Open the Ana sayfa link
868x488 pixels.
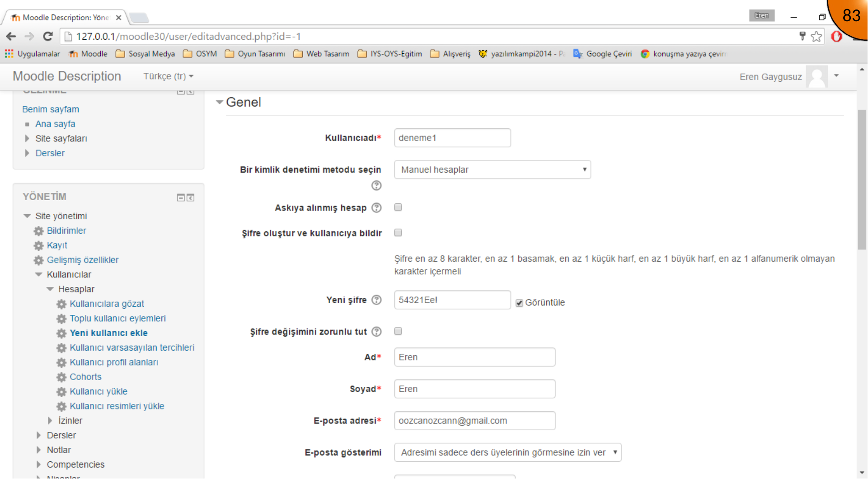point(55,124)
